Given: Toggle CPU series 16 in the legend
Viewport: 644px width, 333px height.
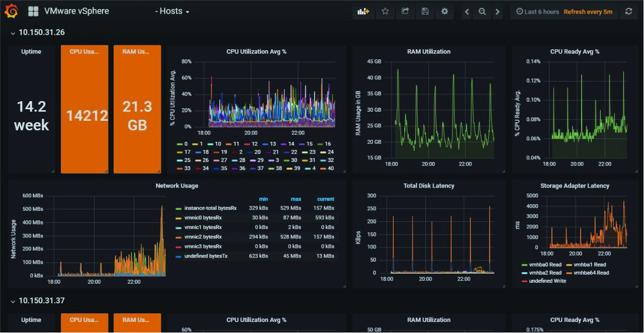Looking at the screenshot, I should (x=324, y=144).
